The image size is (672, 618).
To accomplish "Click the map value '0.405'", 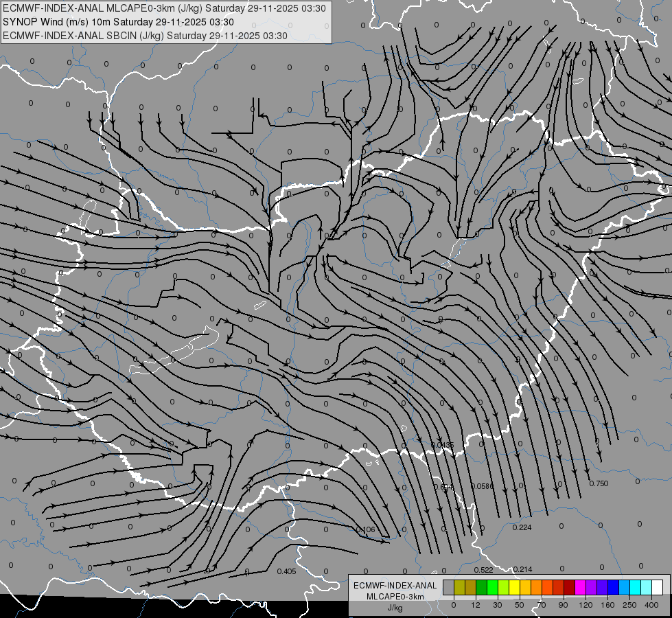I will tap(286, 571).
